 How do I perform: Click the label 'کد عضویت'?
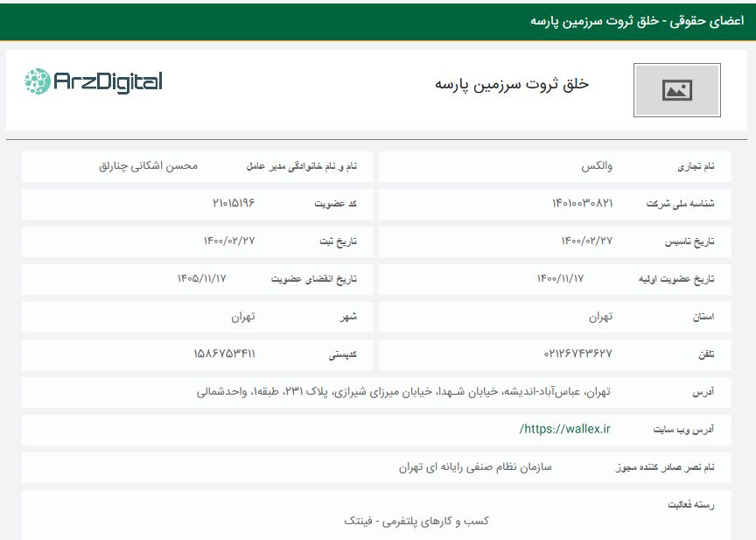(x=336, y=204)
